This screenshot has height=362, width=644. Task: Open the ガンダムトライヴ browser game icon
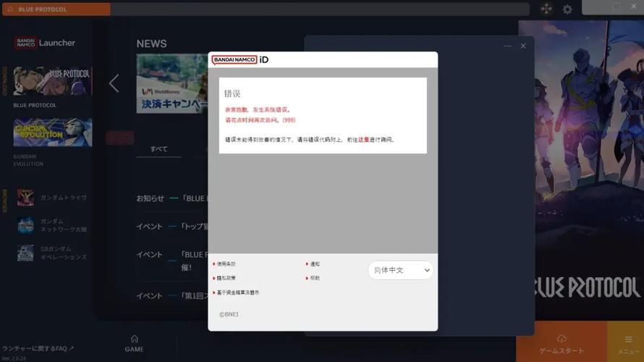[25, 198]
